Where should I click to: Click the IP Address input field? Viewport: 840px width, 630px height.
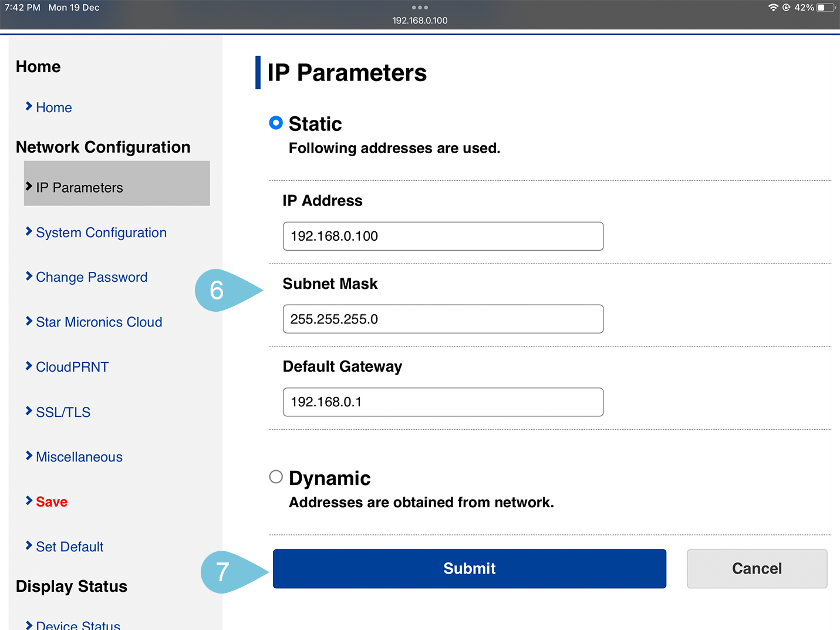tap(443, 236)
